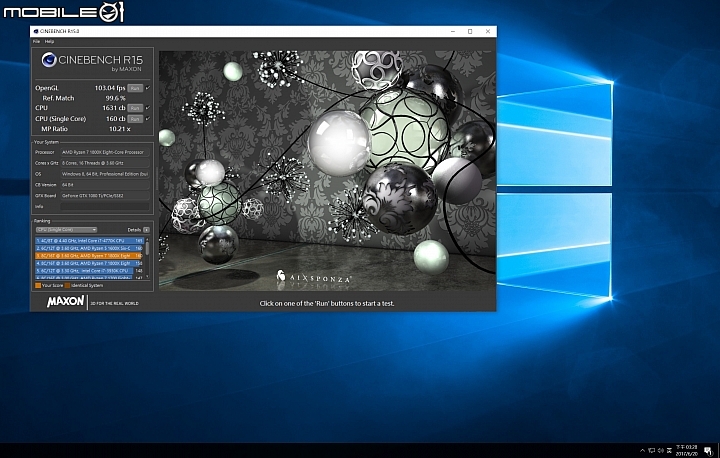Click the Identical System legend swatch

pyautogui.click(x=68, y=286)
